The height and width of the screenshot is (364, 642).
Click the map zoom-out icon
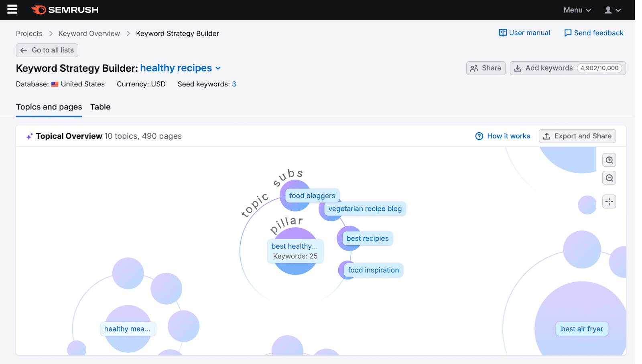609,178
